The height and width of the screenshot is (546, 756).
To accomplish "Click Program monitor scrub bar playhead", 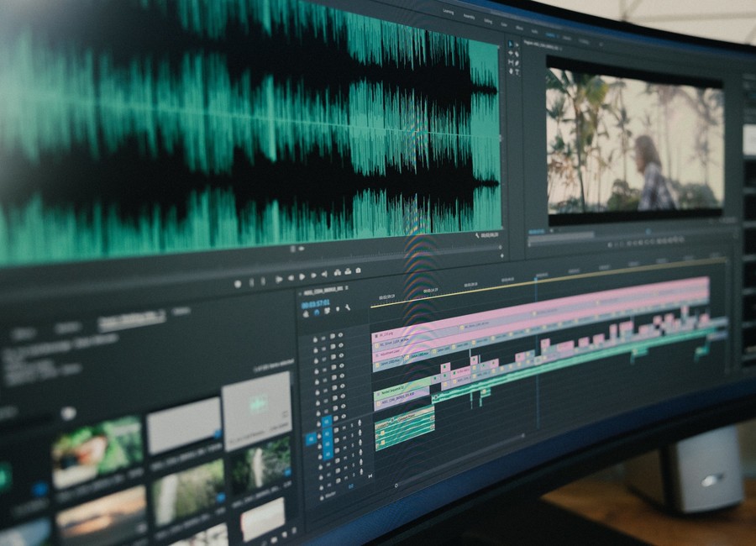I will click(x=648, y=232).
